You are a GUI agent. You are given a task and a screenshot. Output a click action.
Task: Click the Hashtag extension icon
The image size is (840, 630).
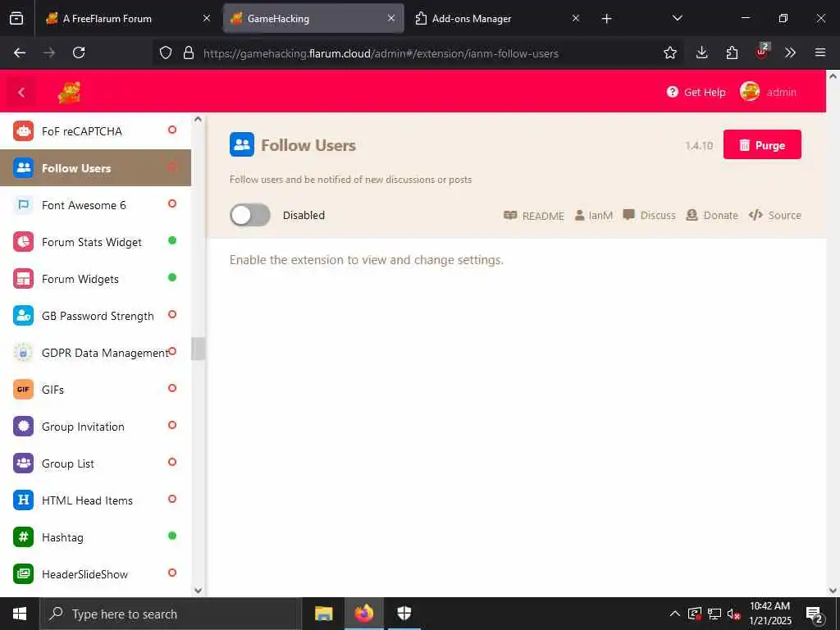(23, 536)
